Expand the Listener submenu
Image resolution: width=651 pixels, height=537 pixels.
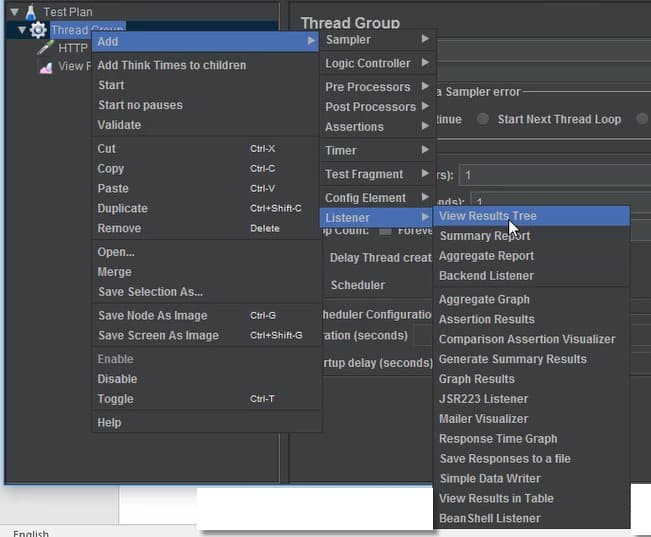pos(376,218)
